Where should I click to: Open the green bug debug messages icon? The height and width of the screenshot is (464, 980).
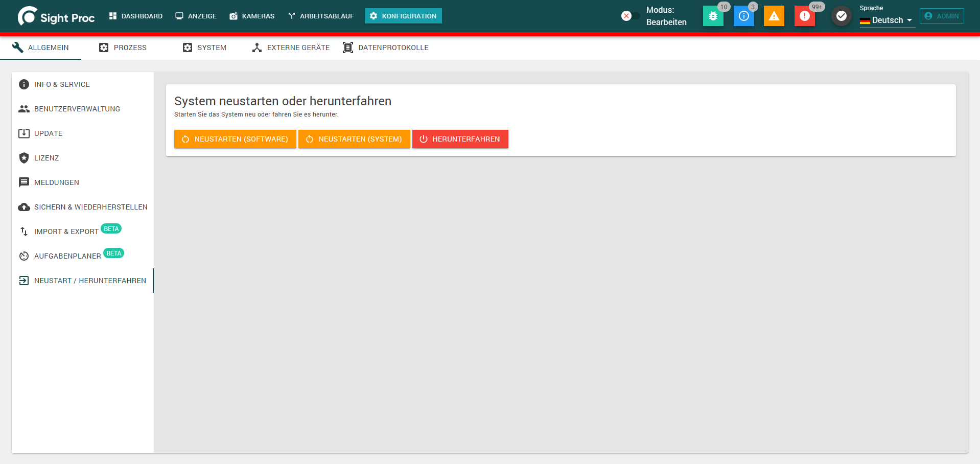tap(713, 16)
